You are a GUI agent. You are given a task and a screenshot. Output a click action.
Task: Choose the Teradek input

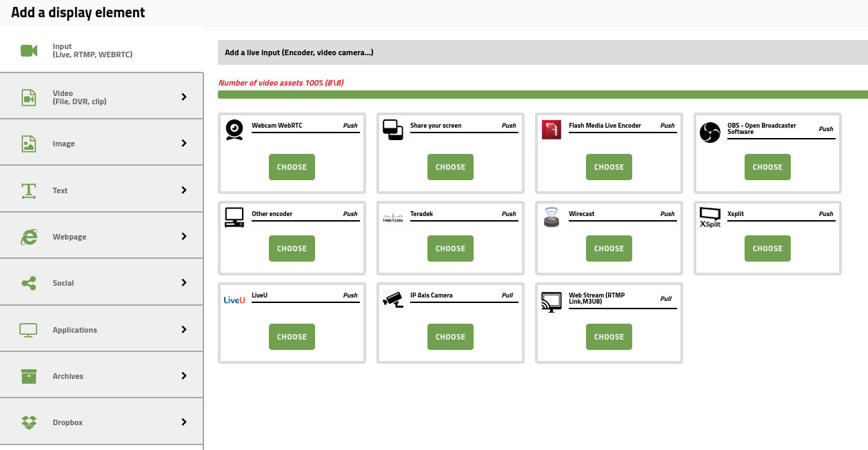[450, 248]
